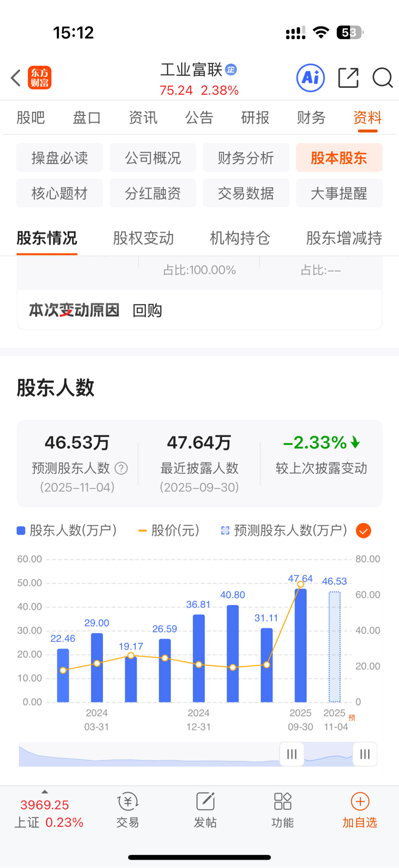Image resolution: width=399 pixels, height=868 pixels.
Task: Toggle the orange forecast checkmark
Action: [364, 531]
